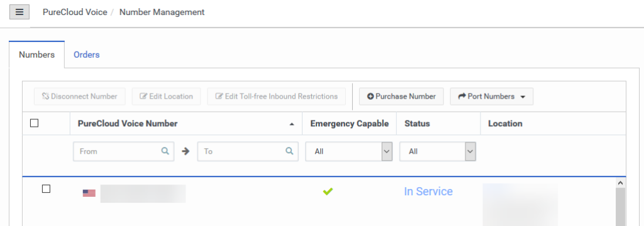This screenshot has width=644, height=226.
Task: Click into the From number field
Action: click(x=124, y=151)
